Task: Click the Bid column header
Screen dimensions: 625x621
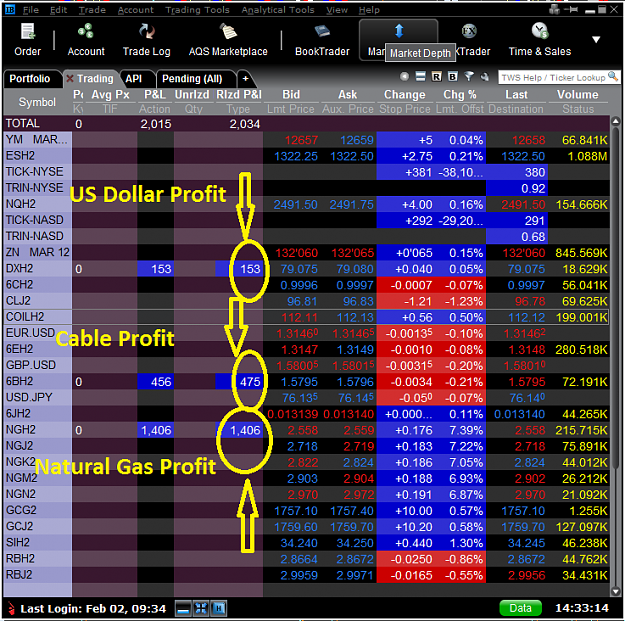Action: [x=291, y=95]
